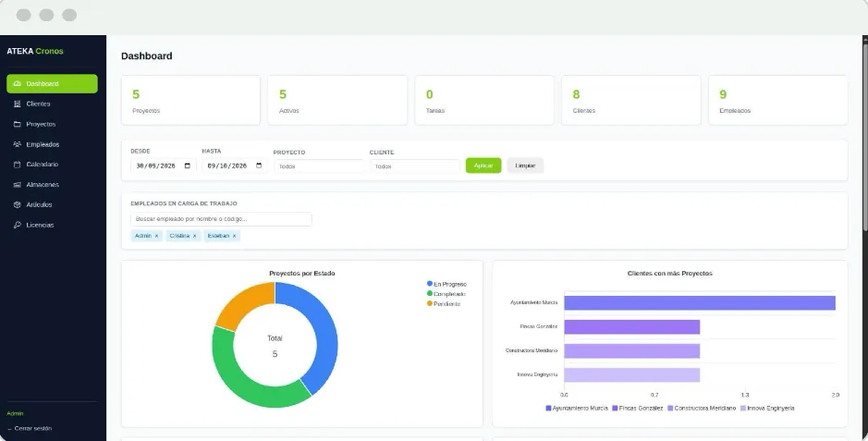Open the Hasta date picker calendar icon
The width and height of the screenshot is (868, 441).
(x=259, y=165)
